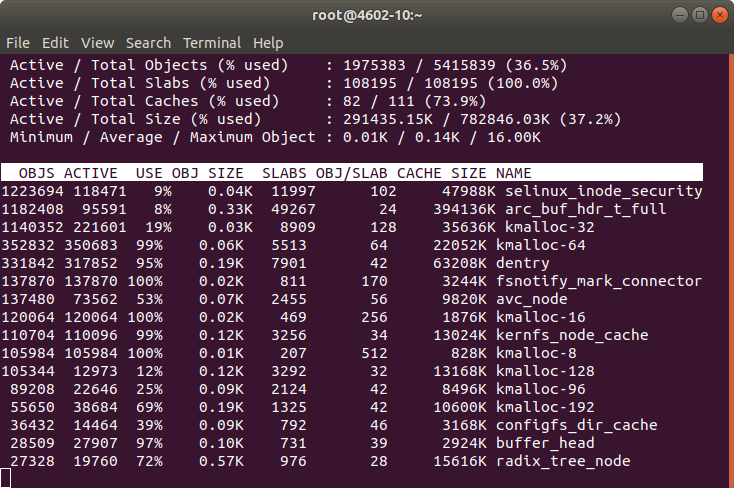This screenshot has width=734, height=488.
Task: Click the NAME column header
Action: pyautogui.click(x=514, y=173)
